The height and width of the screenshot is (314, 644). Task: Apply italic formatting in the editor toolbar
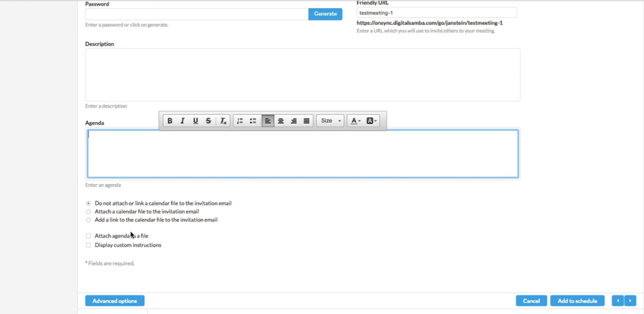pyautogui.click(x=182, y=121)
